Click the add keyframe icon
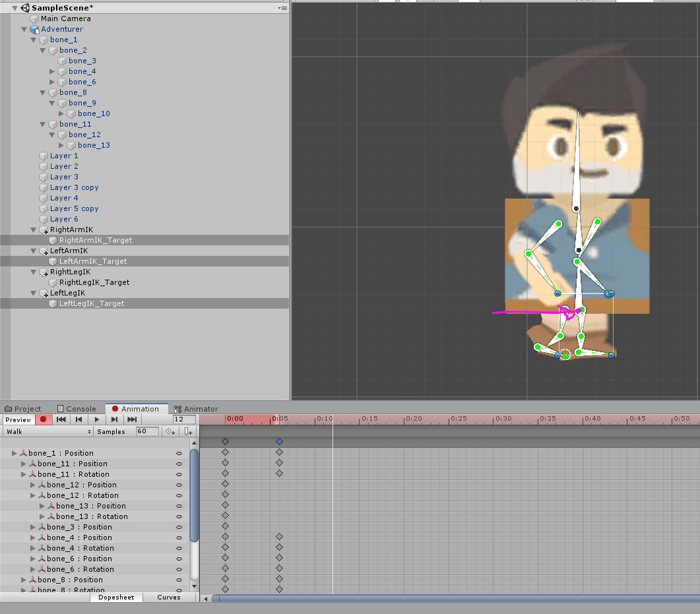The height and width of the screenshot is (614, 700). point(170,431)
